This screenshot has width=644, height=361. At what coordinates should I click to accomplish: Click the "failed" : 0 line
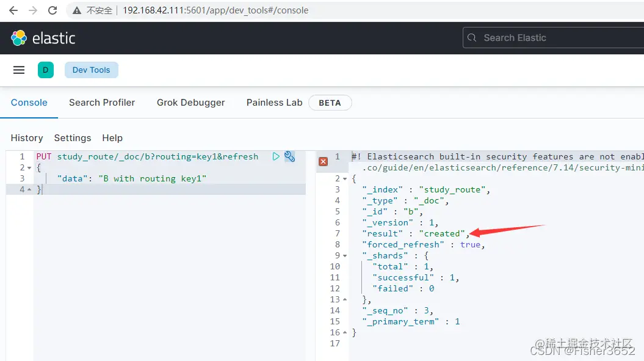pos(403,289)
